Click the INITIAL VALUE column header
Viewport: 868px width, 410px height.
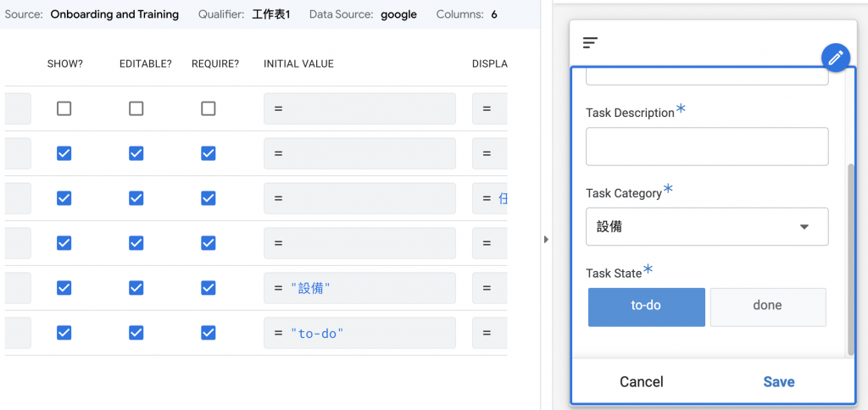(298, 64)
